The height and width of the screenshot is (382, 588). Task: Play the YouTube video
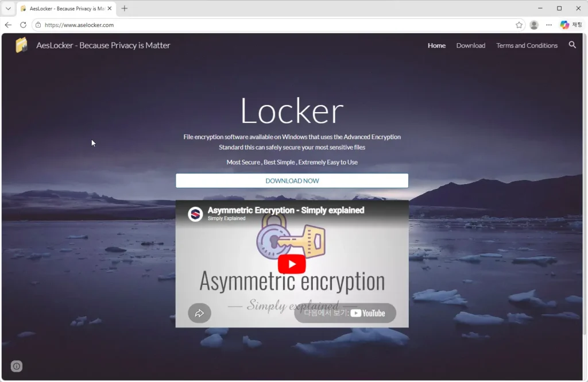tap(292, 264)
